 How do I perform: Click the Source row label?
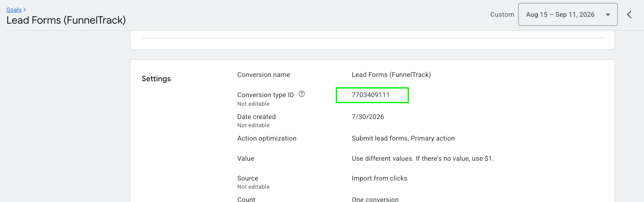point(248,178)
